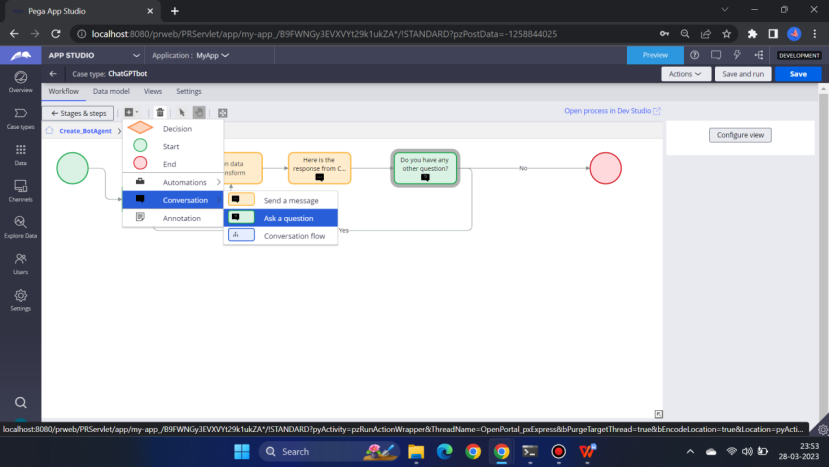Click the back arrow beside Case type
Viewport: 830px width, 467px height.
coord(53,74)
